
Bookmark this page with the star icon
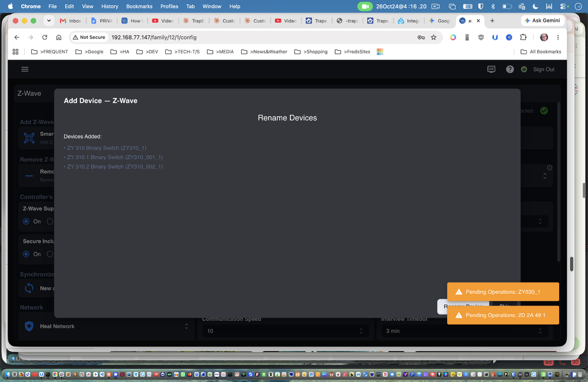point(433,37)
